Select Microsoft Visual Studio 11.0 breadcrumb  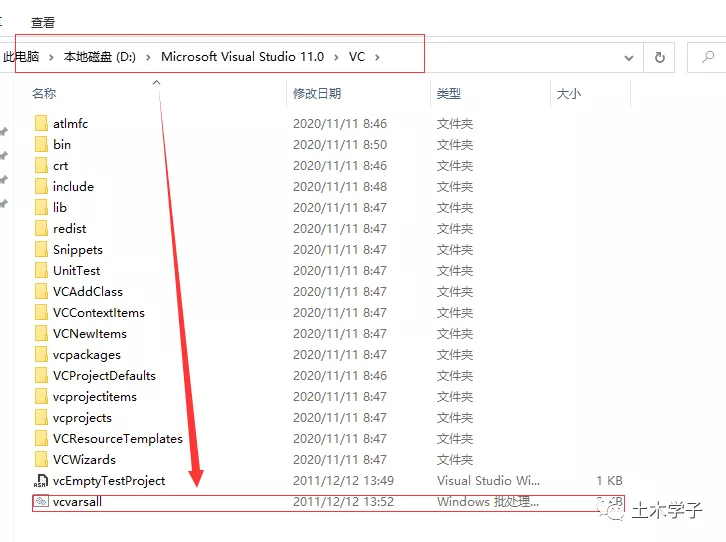(x=242, y=56)
